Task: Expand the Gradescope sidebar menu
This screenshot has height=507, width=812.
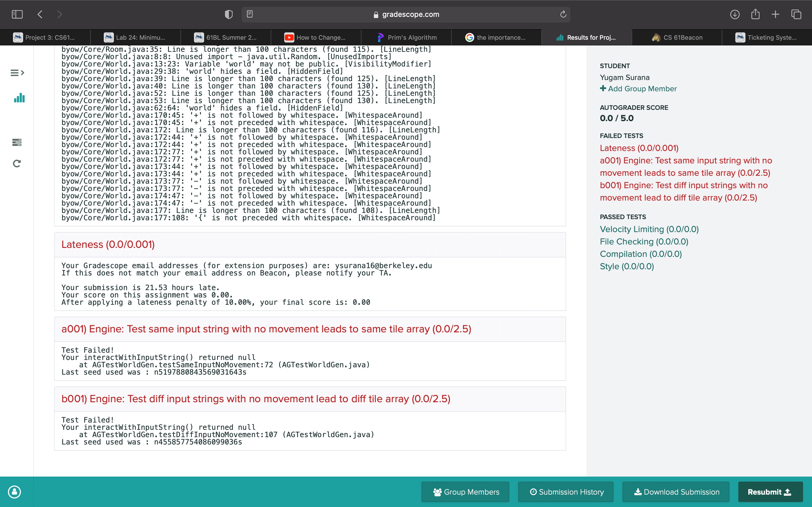Action: pyautogui.click(x=17, y=73)
